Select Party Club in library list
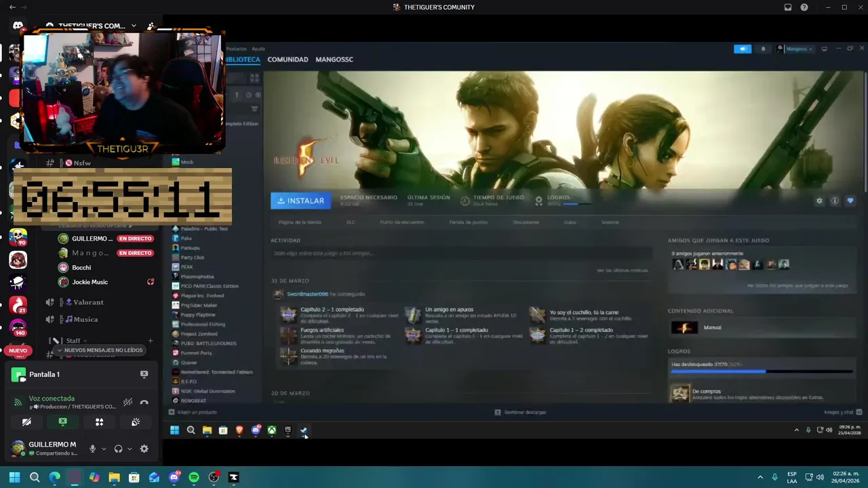The image size is (868, 488). [x=189, y=258]
